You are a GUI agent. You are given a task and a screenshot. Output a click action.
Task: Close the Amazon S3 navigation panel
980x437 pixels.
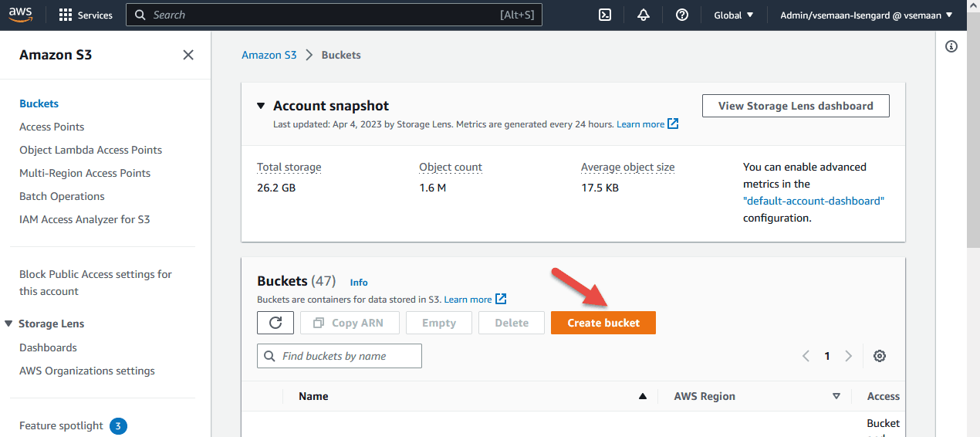point(188,55)
